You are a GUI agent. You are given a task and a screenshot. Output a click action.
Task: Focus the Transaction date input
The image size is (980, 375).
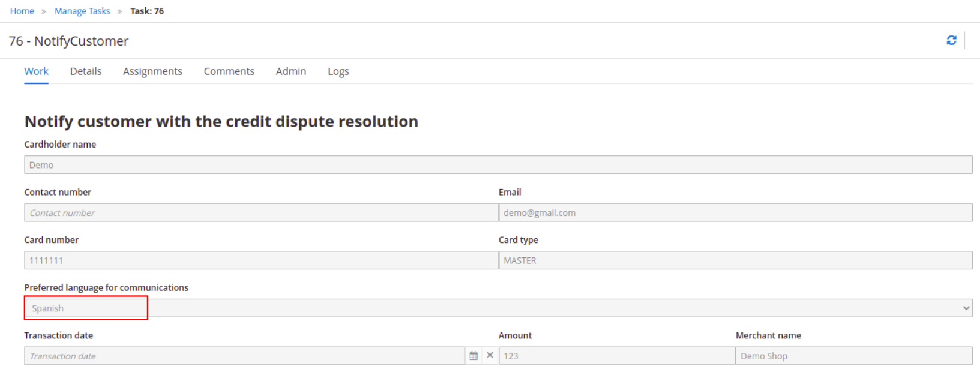tap(244, 356)
